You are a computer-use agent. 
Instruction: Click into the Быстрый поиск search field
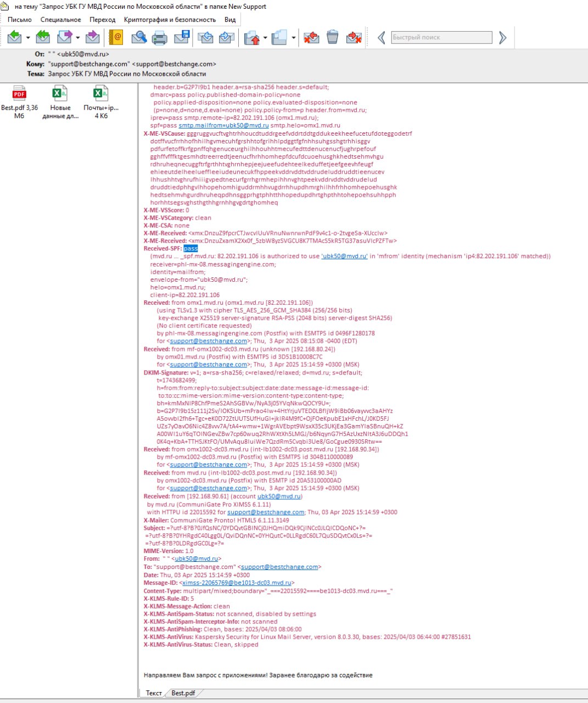click(x=441, y=37)
